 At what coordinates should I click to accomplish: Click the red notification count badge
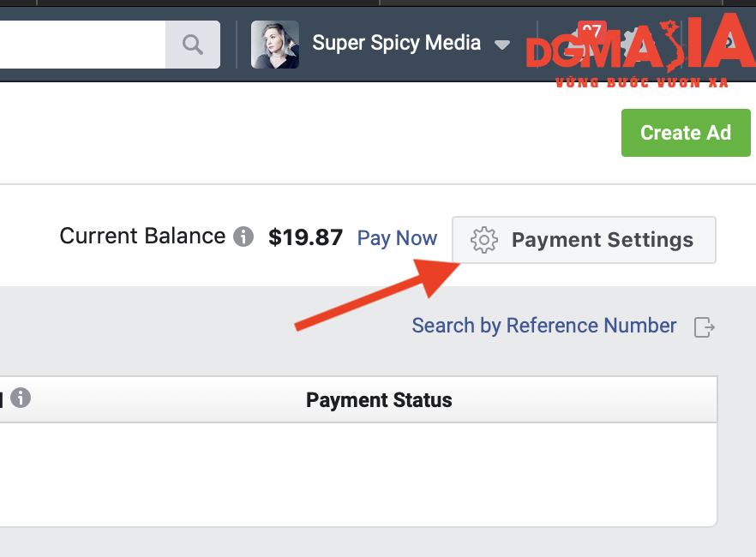[x=591, y=31]
